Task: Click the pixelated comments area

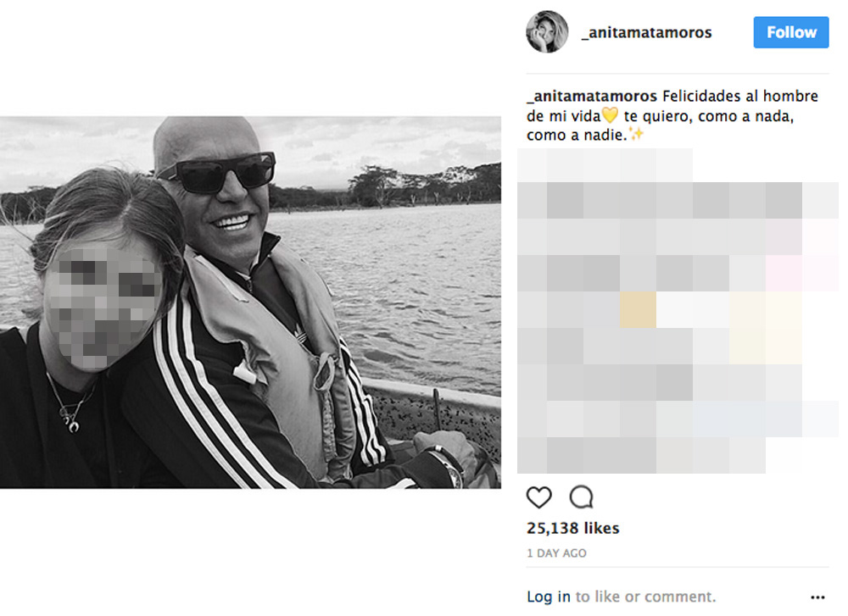Action: click(x=678, y=311)
